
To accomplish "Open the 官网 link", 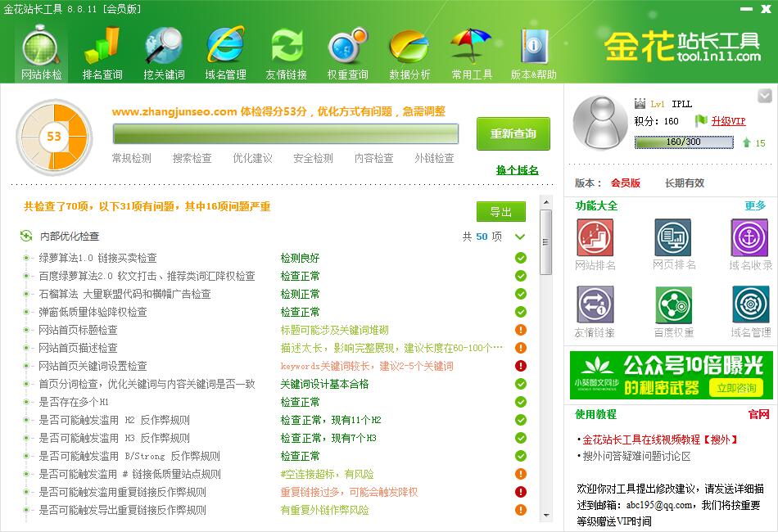I will pos(758,414).
